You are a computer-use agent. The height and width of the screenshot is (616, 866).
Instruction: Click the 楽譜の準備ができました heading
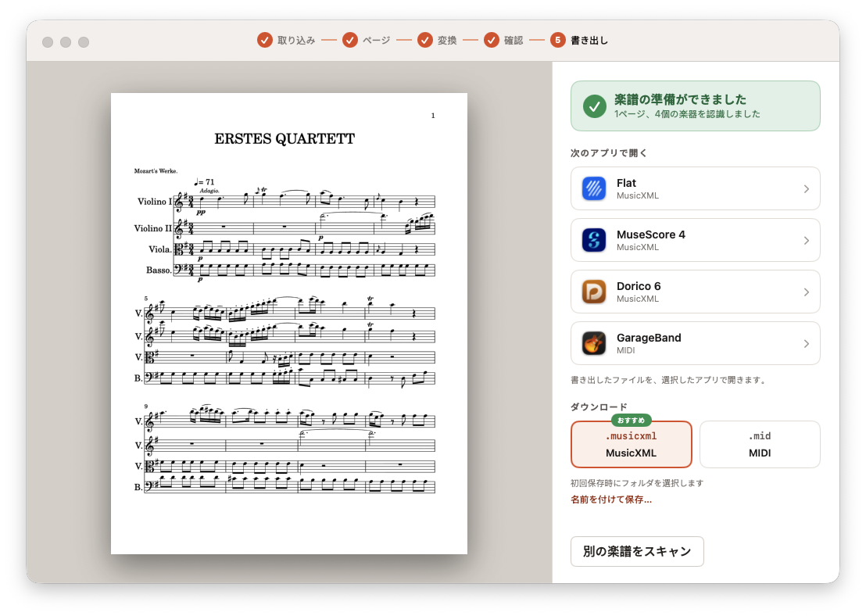[681, 99]
